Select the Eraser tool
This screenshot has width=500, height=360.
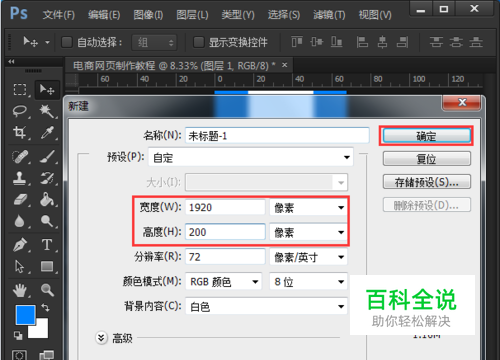[x=20, y=200]
